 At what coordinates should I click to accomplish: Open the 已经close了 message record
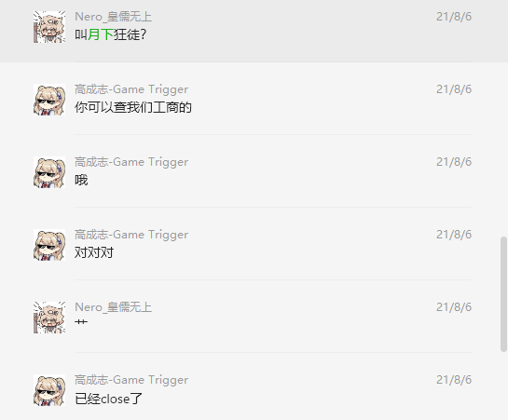(x=254, y=386)
